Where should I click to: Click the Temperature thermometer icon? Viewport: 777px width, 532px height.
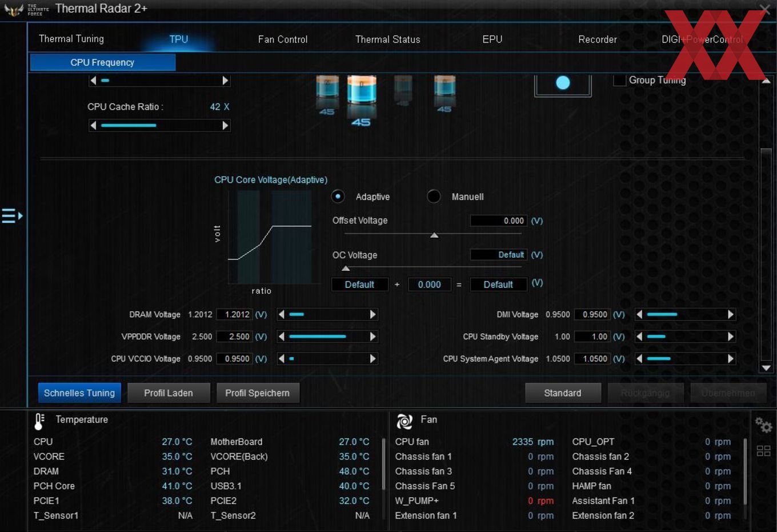pyautogui.click(x=39, y=421)
